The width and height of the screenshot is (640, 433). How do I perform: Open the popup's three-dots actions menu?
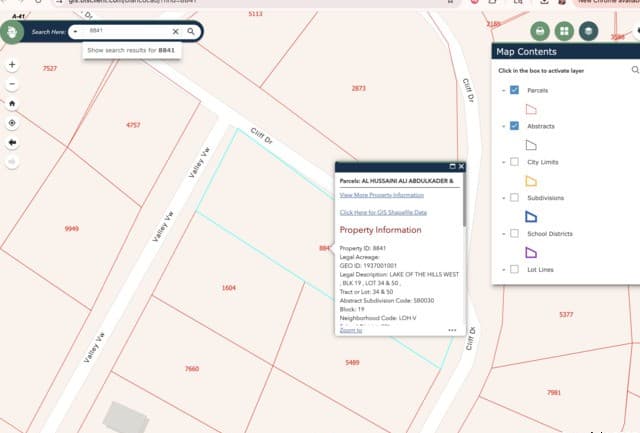pos(452,330)
